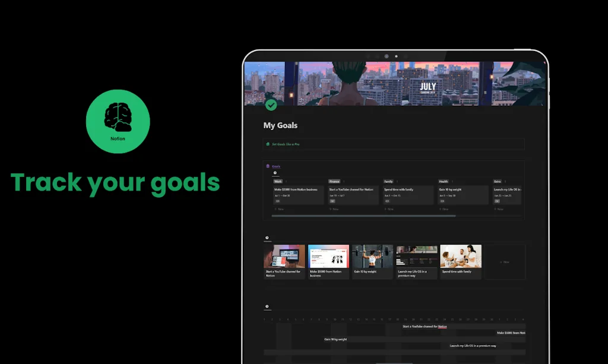The image size is (608, 364).
Task: Add New item under Extra column
Action: pyautogui.click(x=499, y=210)
